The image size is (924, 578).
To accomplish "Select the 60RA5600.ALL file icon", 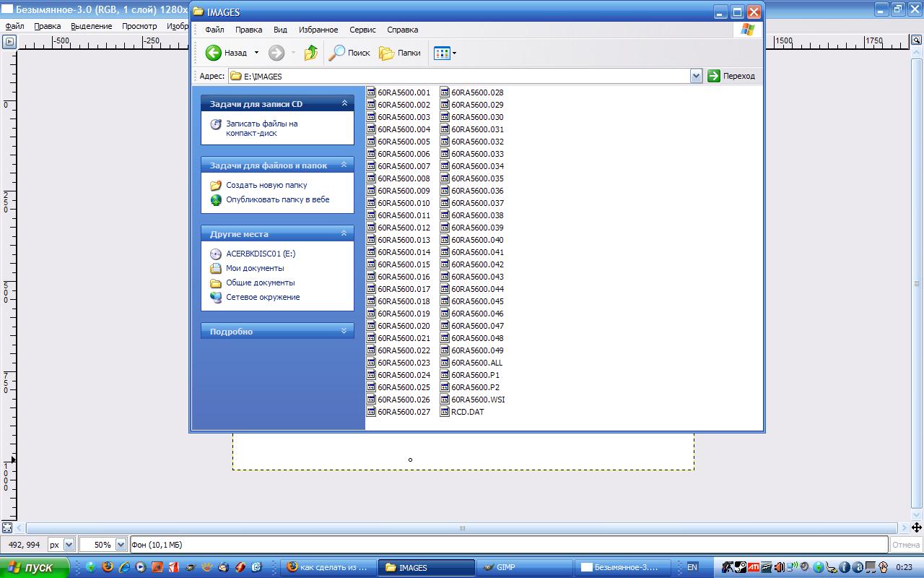I will [x=445, y=363].
